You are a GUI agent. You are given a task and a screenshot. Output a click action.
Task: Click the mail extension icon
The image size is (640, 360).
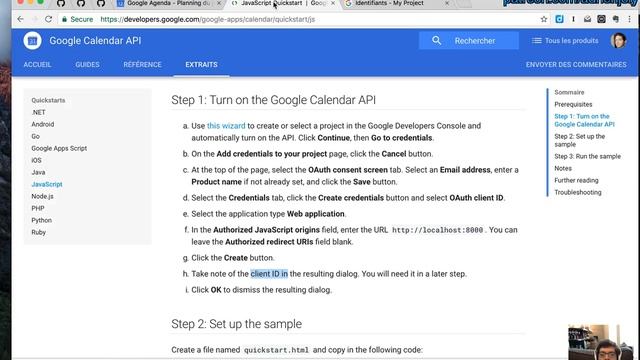(x=587, y=19)
